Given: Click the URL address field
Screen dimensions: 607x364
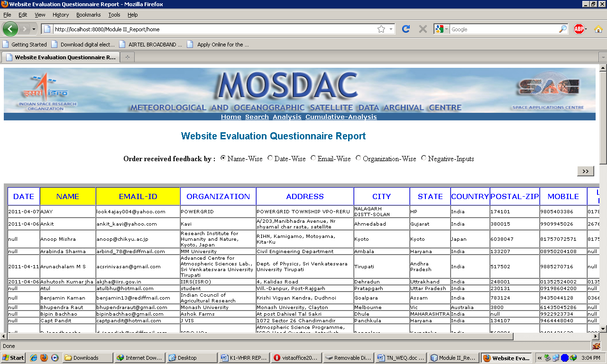Looking at the screenshot, I should click(x=214, y=29).
